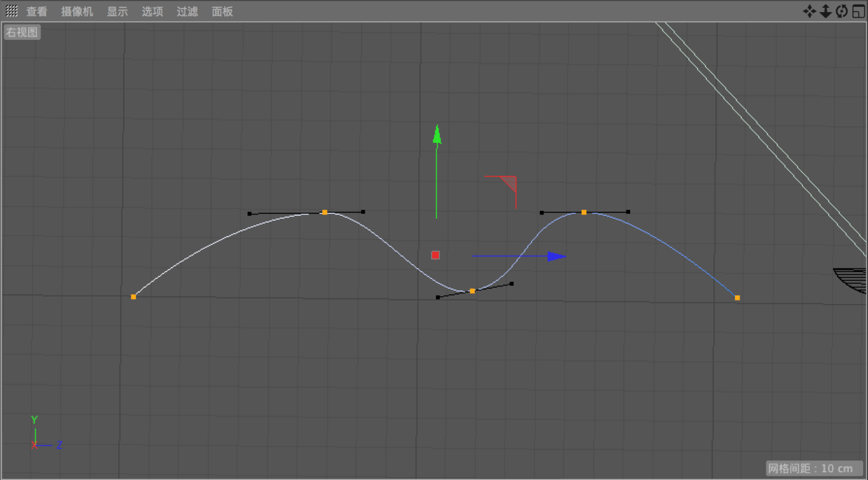The image size is (868, 480).
Task: Click left tangent handle of left peak
Action: (249, 214)
